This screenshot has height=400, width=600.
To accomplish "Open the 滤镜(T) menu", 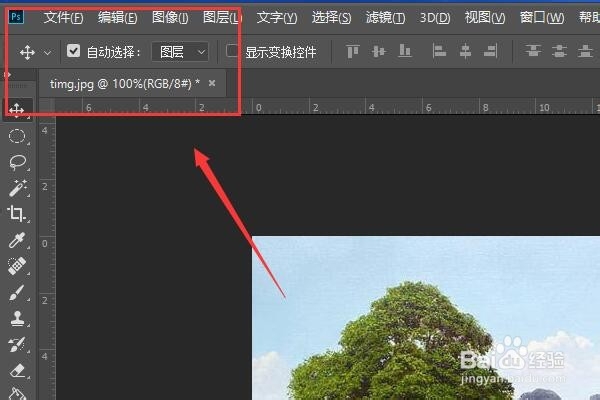I will pyautogui.click(x=385, y=18).
